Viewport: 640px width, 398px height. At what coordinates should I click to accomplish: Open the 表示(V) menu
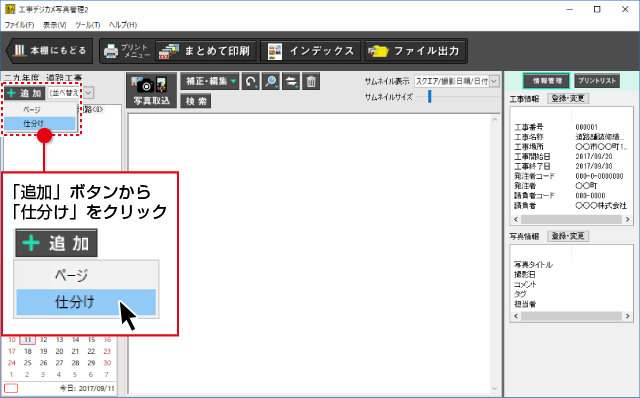coord(55,25)
